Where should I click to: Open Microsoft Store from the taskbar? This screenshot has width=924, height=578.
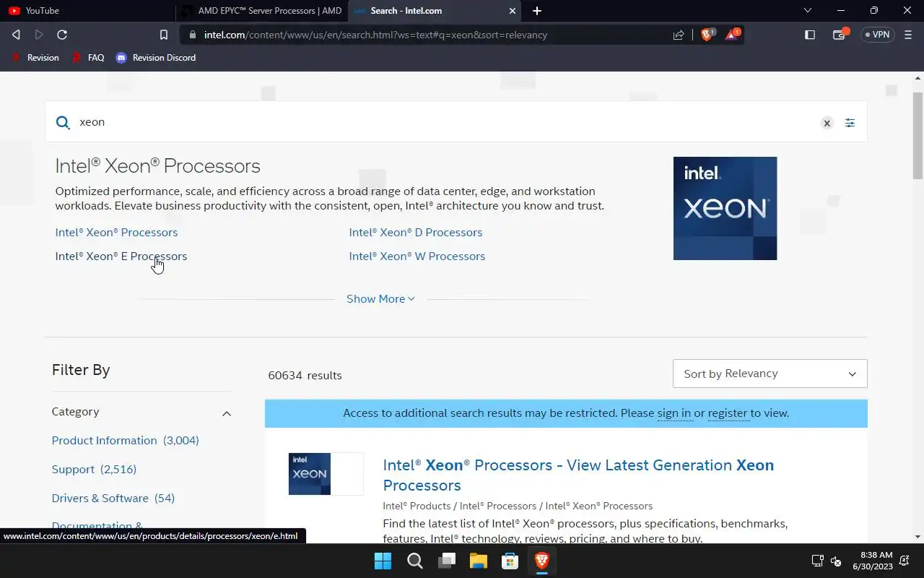(x=510, y=561)
